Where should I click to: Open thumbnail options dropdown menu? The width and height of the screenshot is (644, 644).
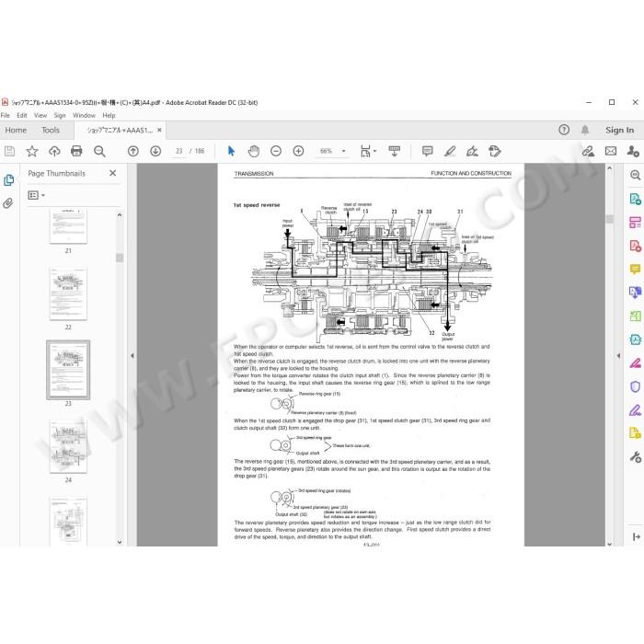(x=36, y=195)
